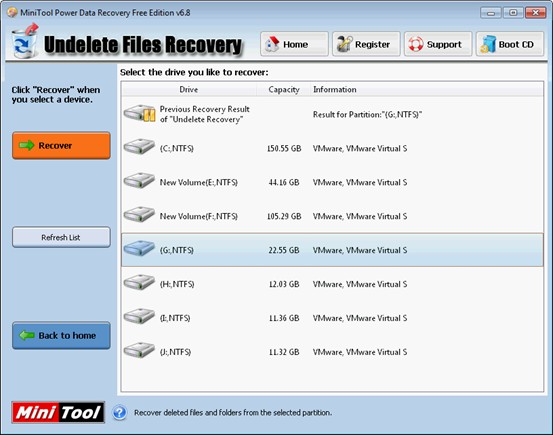Click the lifebuoy icon on Support
553x435 pixels.
click(x=416, y=44)
